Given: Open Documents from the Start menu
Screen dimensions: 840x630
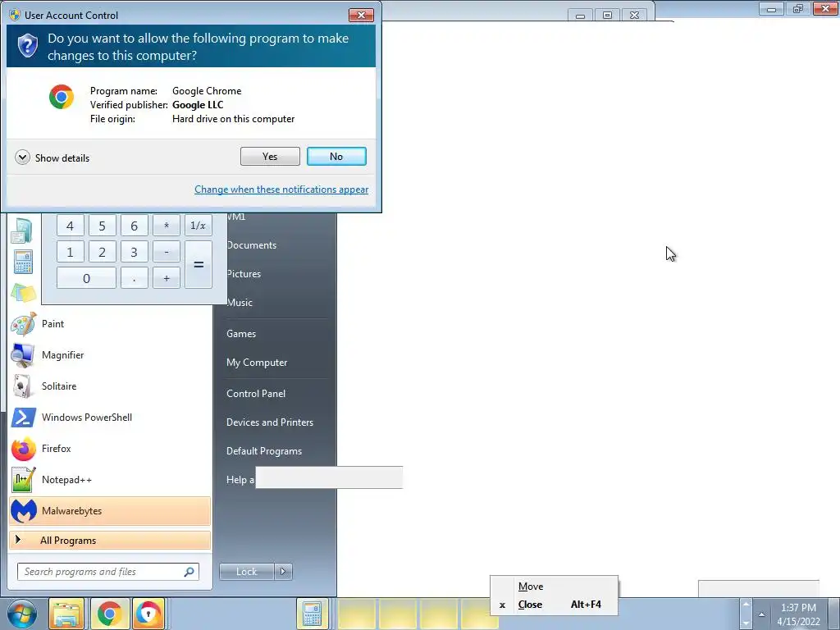Looking at the screenshot, I should (x=252, y=245).
